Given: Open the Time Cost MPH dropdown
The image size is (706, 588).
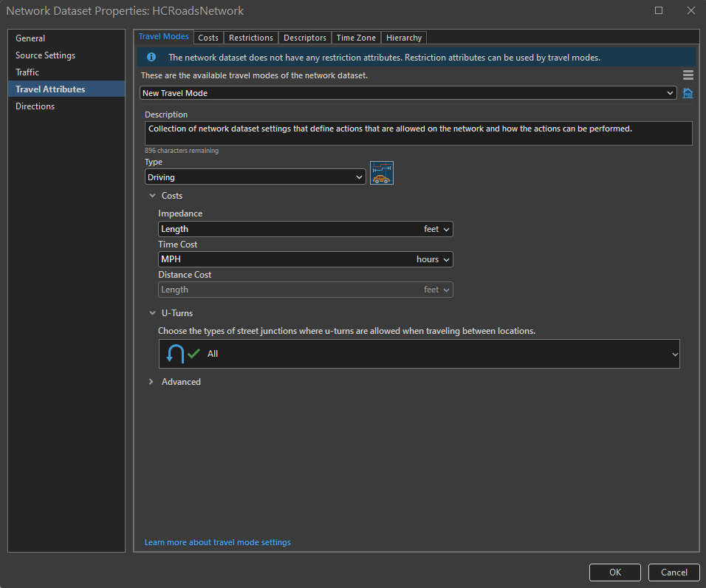Looking at the screenshot, I should pos(305,259).
